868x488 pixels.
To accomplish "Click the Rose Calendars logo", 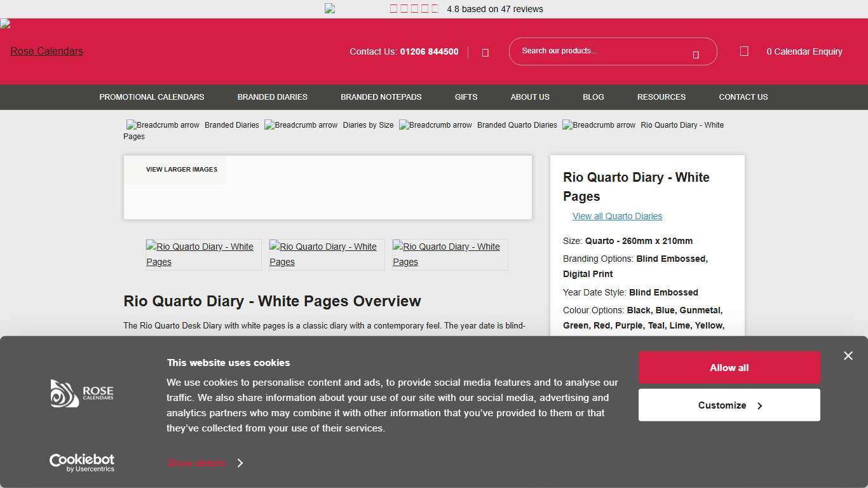I will pyautogui.click(x=46, y=51).
